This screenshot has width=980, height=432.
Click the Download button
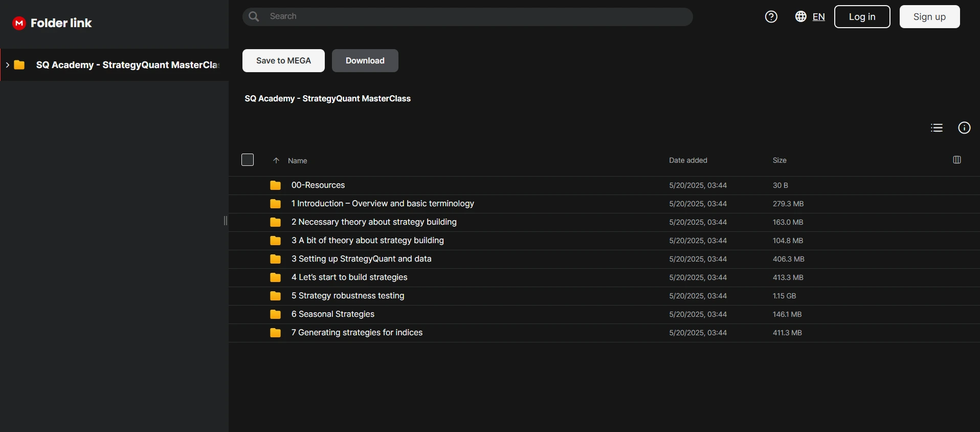tap(365, 60)
